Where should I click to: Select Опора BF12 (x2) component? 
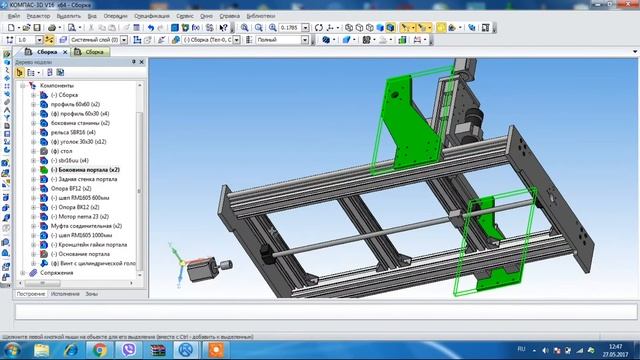(x=71, y=189)
